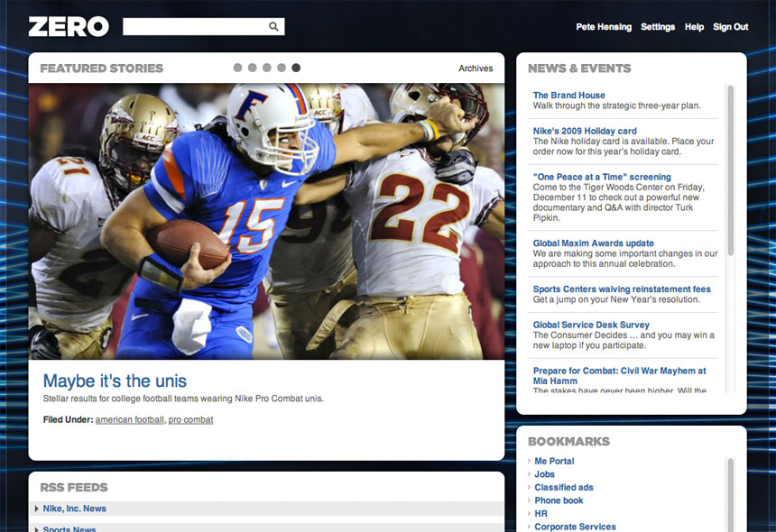The width and height of the screenshot is (776, 532).
Task: Open 'Jobs' bookmark
Action: tap(544, 474)
